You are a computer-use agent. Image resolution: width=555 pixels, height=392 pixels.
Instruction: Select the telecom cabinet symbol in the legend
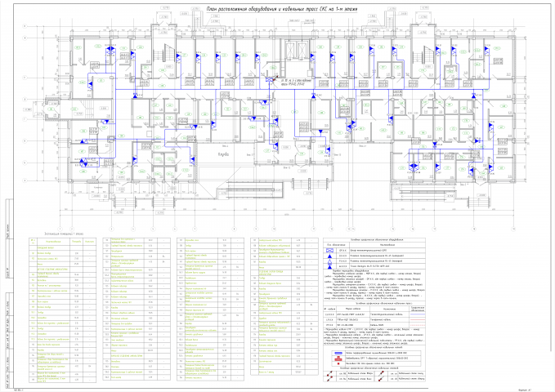(329, 250)
